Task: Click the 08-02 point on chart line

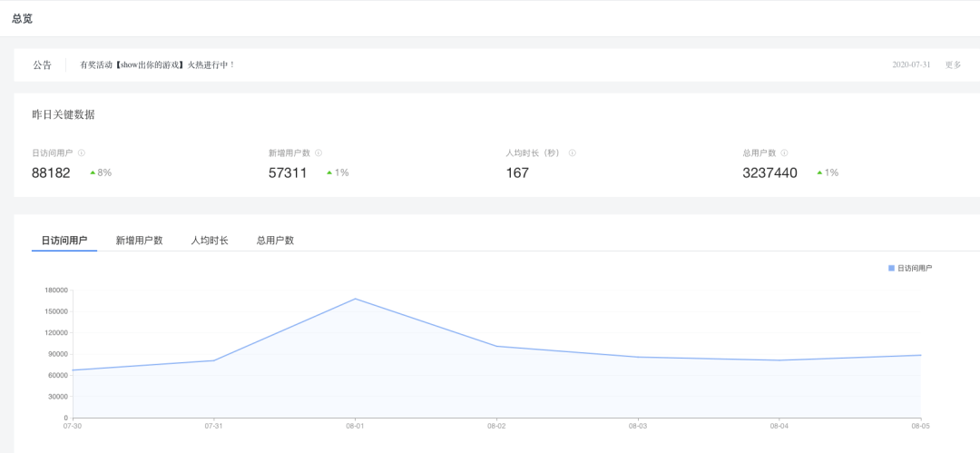Action: pyautogui.click(x=496, y=346)
